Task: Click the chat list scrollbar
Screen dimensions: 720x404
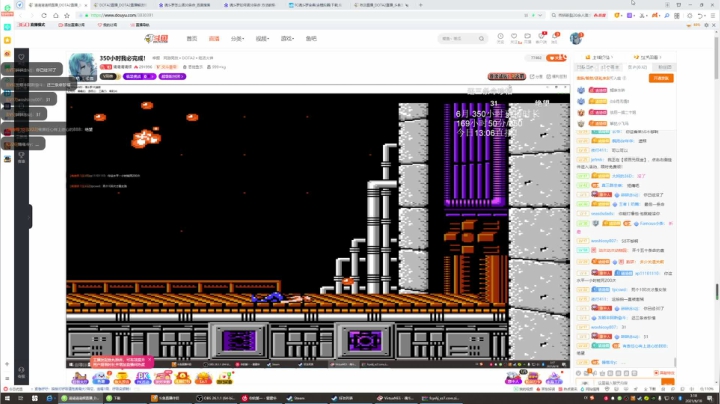Action: click(675, 363)
